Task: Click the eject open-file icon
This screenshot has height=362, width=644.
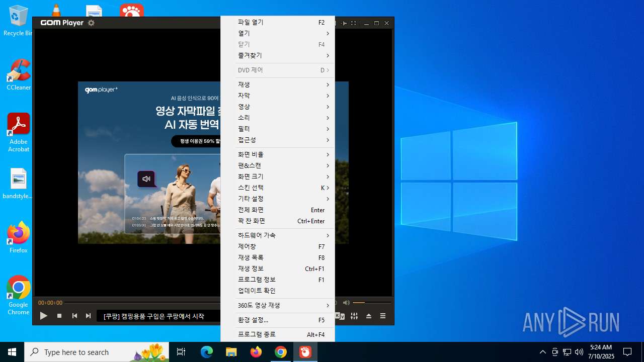Action: click(369, 316)
